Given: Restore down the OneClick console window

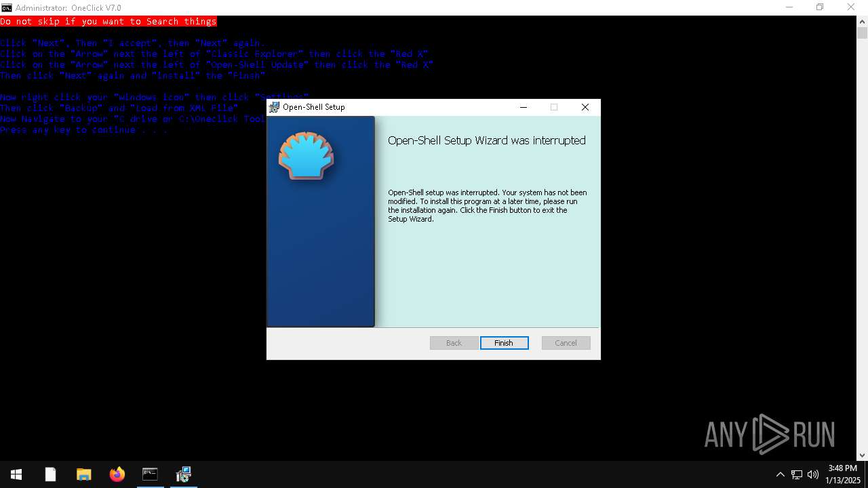Looking at the screenshot, I should point(820,7).
